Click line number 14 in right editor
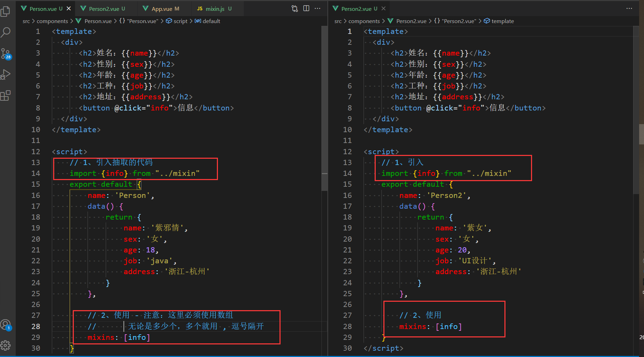This screenshot has width=644, height=357. (347, 173)
